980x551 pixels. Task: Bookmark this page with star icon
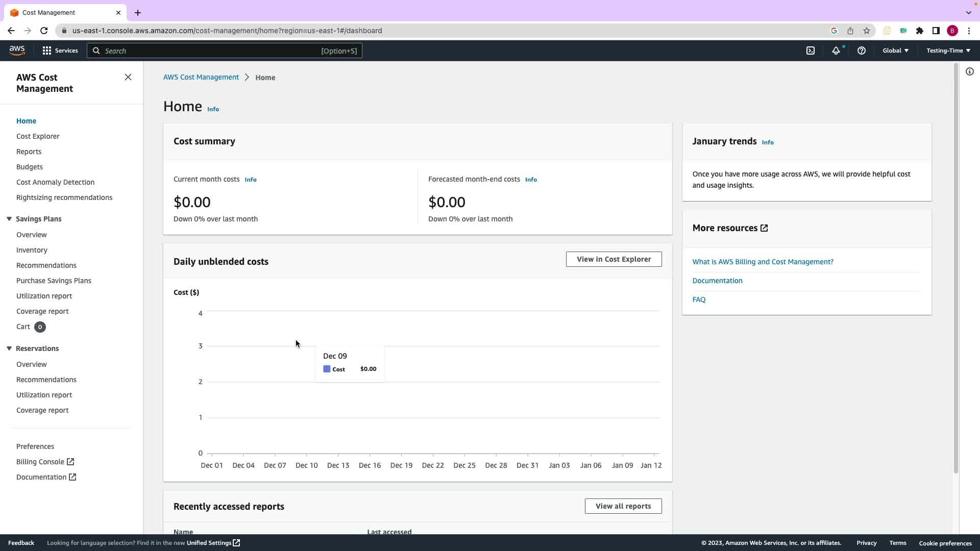tap(867, 31)
